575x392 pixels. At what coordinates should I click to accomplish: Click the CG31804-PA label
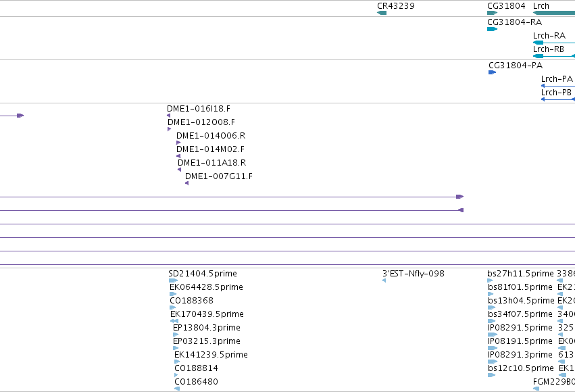516,66
